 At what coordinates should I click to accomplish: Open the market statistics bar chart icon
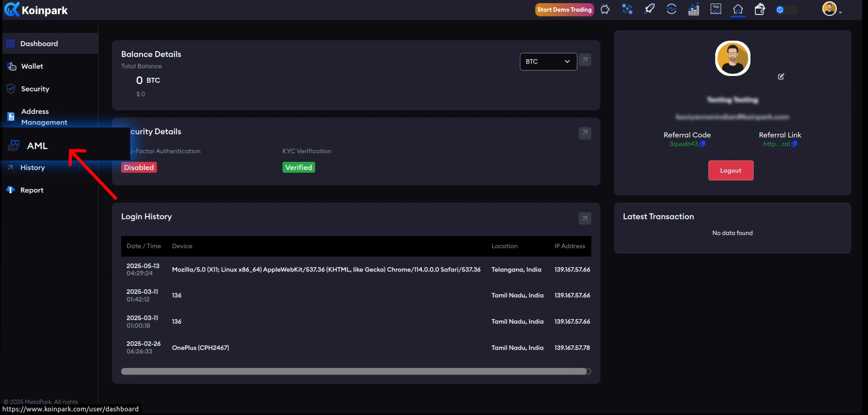point(693,9)
